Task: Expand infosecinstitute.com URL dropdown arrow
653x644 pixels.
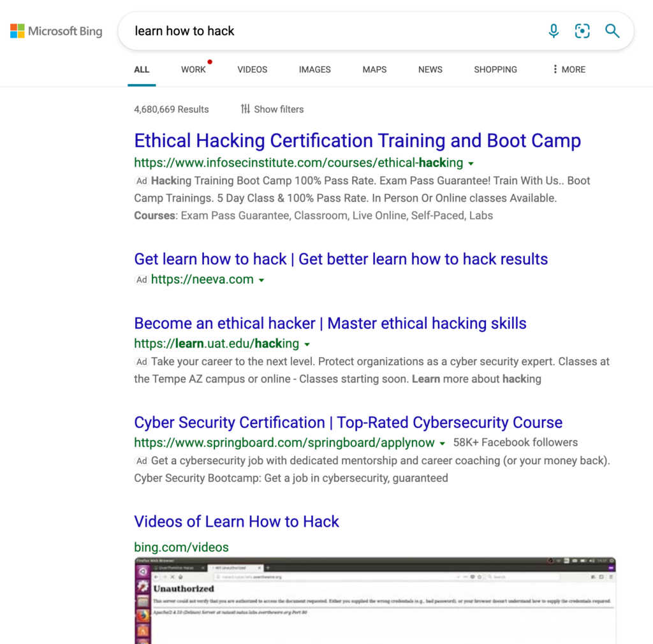Action: pos(471,163)
